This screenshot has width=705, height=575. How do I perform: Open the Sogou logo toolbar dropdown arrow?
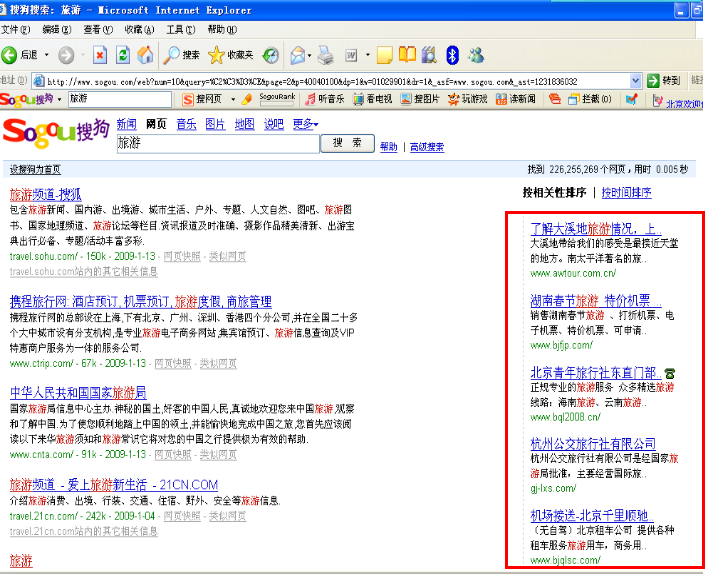tap(59, 99)
